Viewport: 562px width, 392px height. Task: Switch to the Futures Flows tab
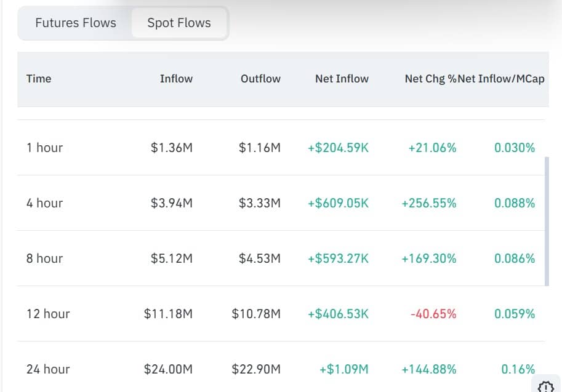click(76, 23)
